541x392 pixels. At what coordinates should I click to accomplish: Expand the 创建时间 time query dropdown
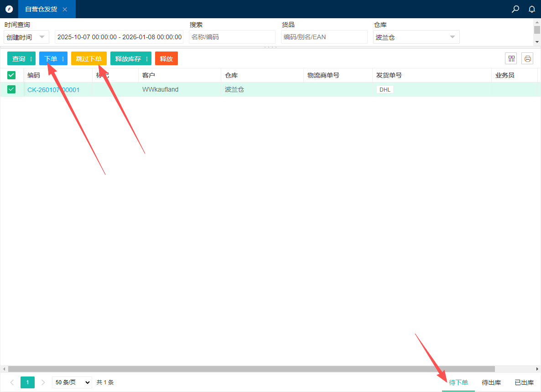26,37
